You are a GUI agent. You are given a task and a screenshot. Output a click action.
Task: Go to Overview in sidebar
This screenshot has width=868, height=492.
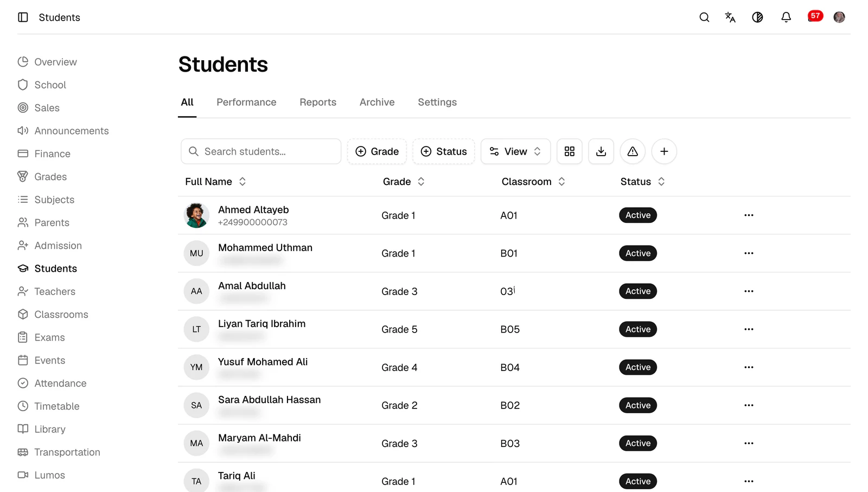pos(47,62)
